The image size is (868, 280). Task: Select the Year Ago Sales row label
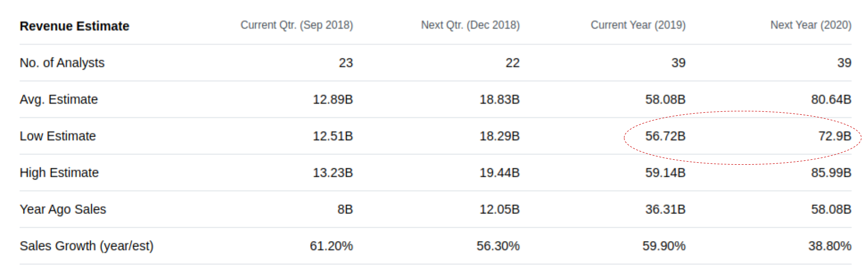tap(63, 209)
